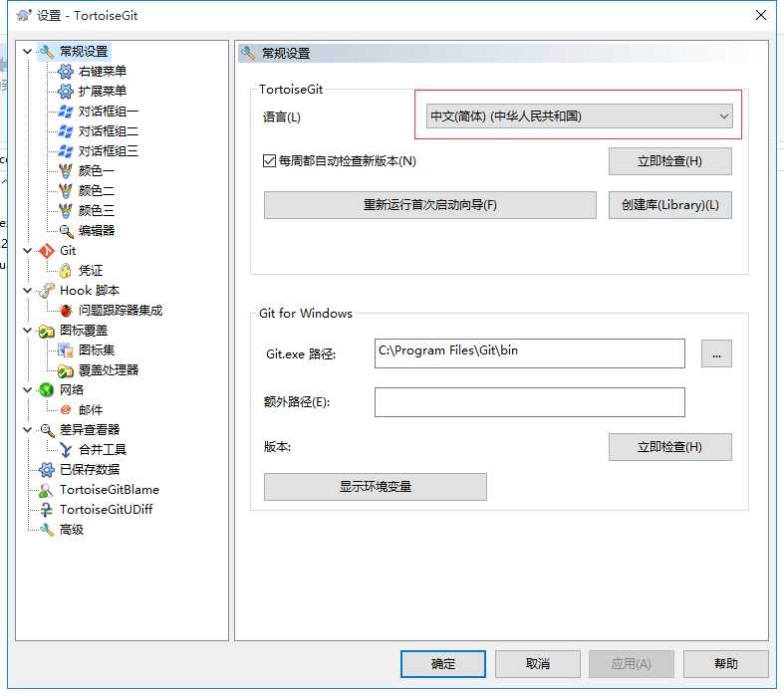Browse for Git.exe path with ... button
The height and width of the screenshot is (696, 784).
pyautogui.click(x=716, y=353)
